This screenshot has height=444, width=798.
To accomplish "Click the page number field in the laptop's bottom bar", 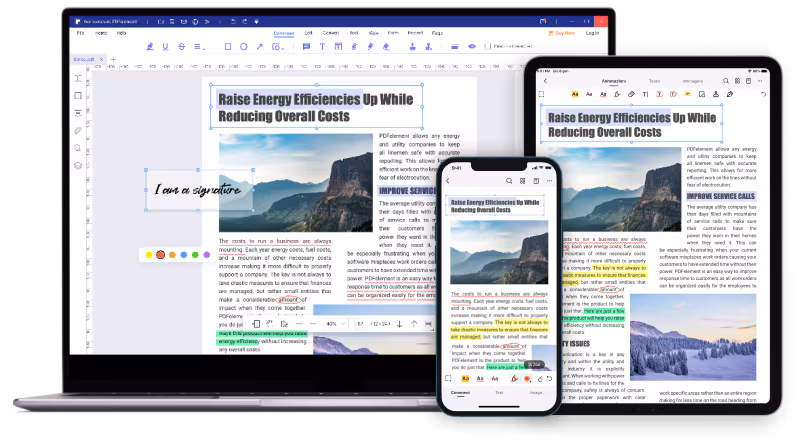I will pyautogui.click(x=360, y=324).
